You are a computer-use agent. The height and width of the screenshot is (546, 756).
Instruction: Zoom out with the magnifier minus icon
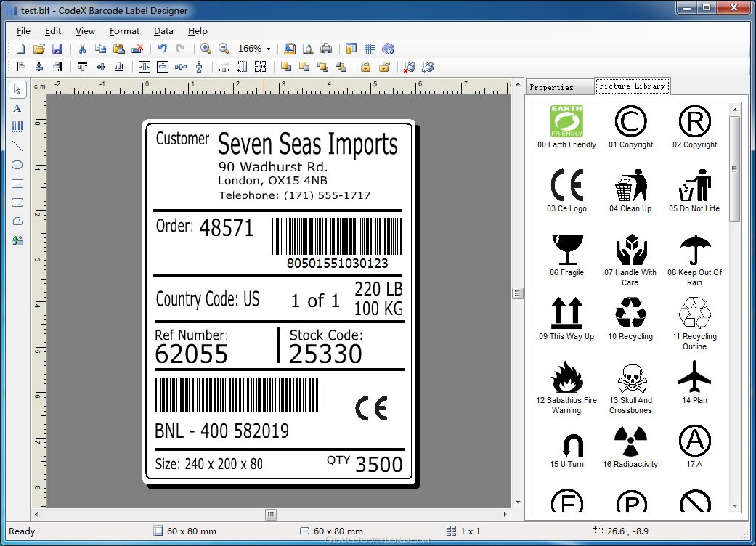(223, 49)
